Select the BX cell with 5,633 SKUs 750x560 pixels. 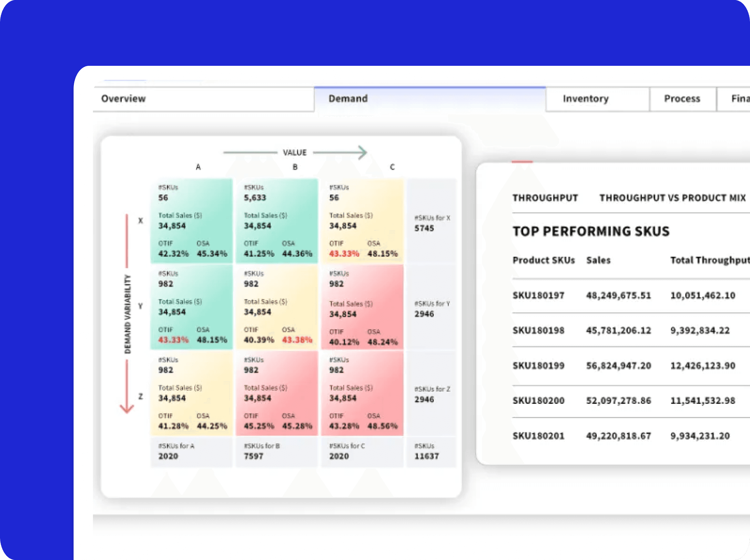pyautogui.click(x=277, y=221)
